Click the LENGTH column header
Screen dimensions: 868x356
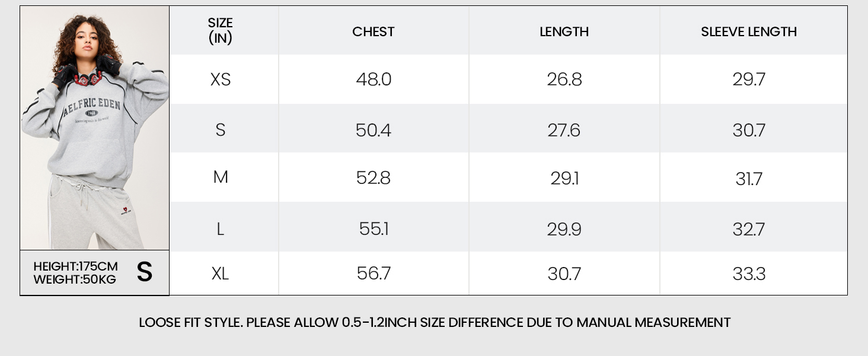tap(564, 31)
